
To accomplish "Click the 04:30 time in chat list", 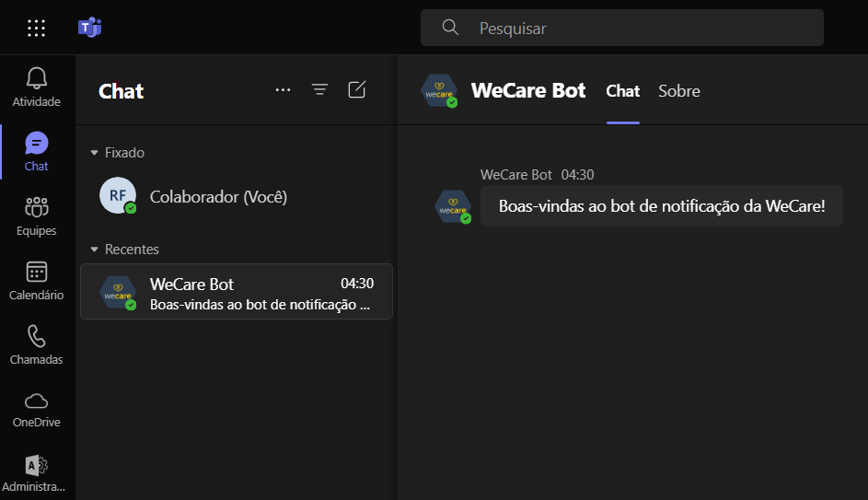I will click(357, 284).
